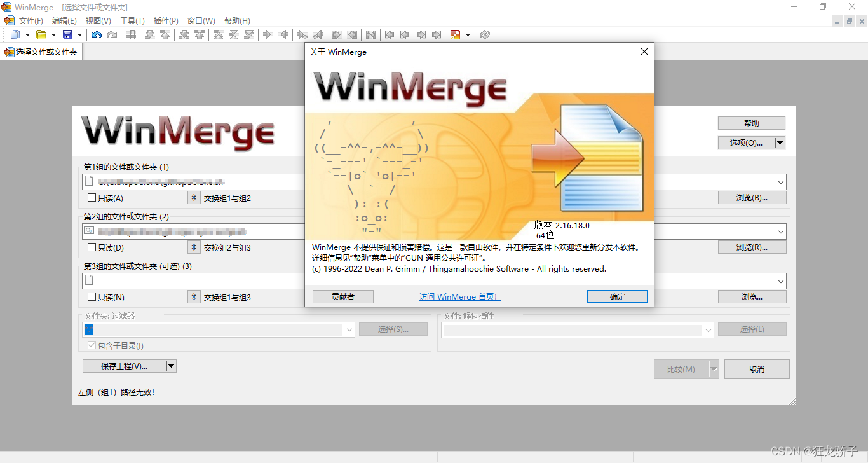
Task: Click the Copy to Left toolbar icon
Action: click(284, 34)
